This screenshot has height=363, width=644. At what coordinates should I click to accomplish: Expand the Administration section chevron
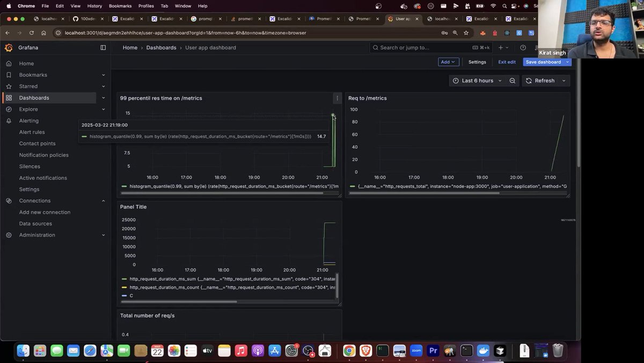pyautogui.click(x=104, y=235)
